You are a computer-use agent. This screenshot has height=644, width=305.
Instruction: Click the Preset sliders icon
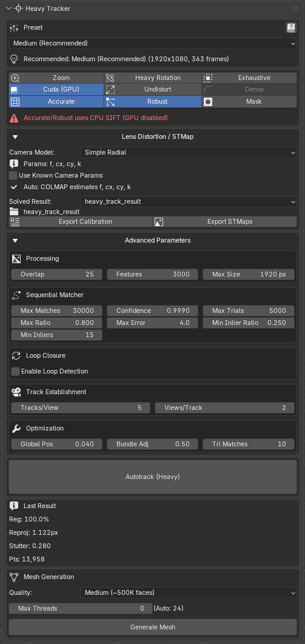pos(15,27)
